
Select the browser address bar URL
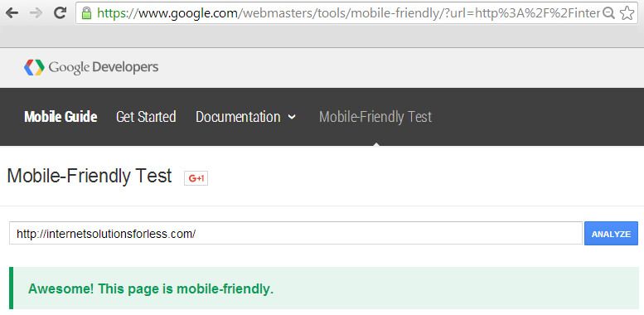[348, 13]
